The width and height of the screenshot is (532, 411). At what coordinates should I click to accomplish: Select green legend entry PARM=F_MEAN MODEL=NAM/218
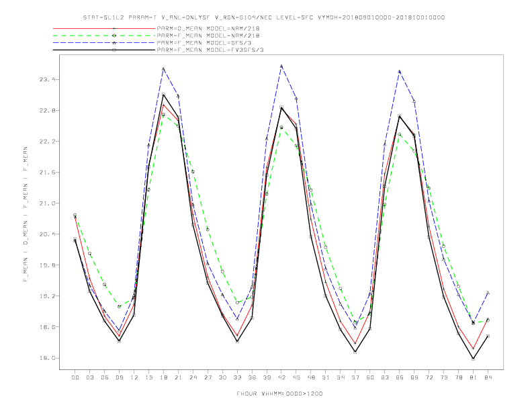click(x=208, y=36)
